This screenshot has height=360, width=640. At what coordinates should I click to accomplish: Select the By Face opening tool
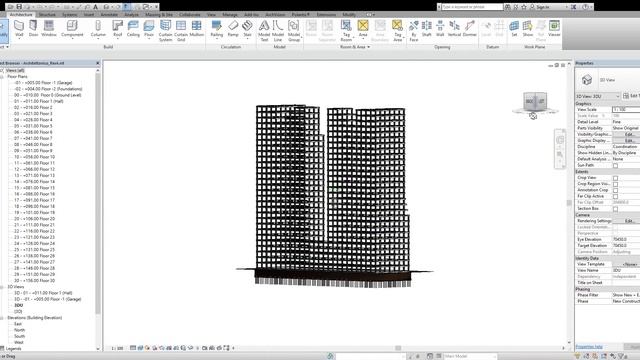pos(413,31)
